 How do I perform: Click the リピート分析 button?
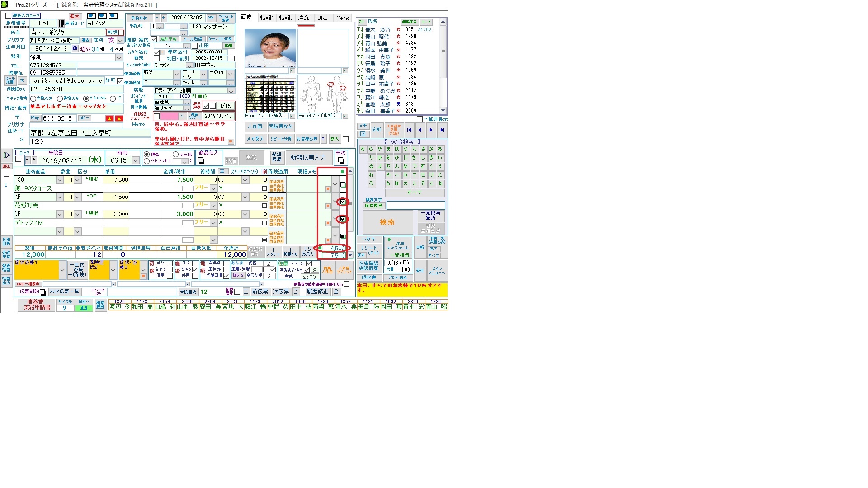(x=281, y=139)
